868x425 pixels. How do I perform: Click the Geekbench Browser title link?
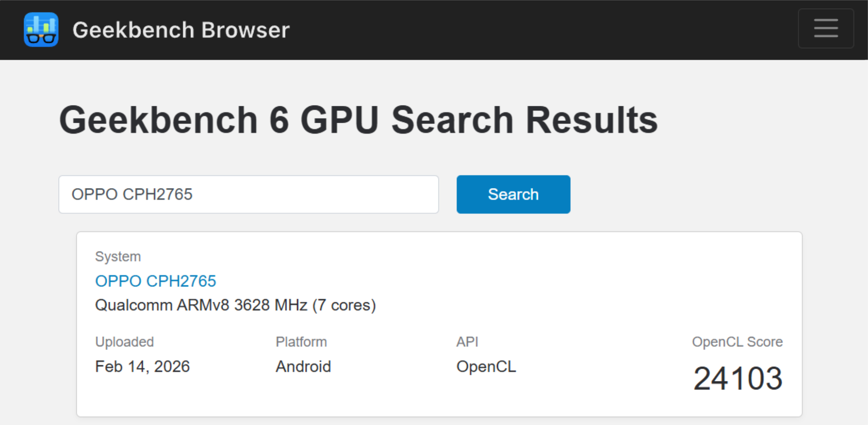coord(181,30)
